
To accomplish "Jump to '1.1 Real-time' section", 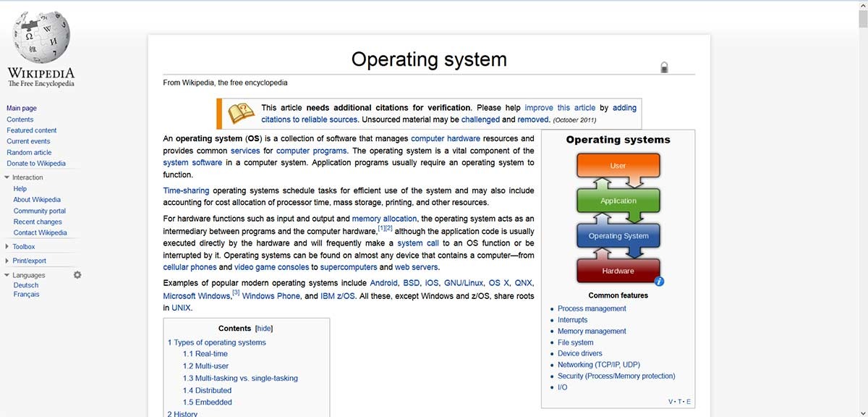I will (205, 354).
